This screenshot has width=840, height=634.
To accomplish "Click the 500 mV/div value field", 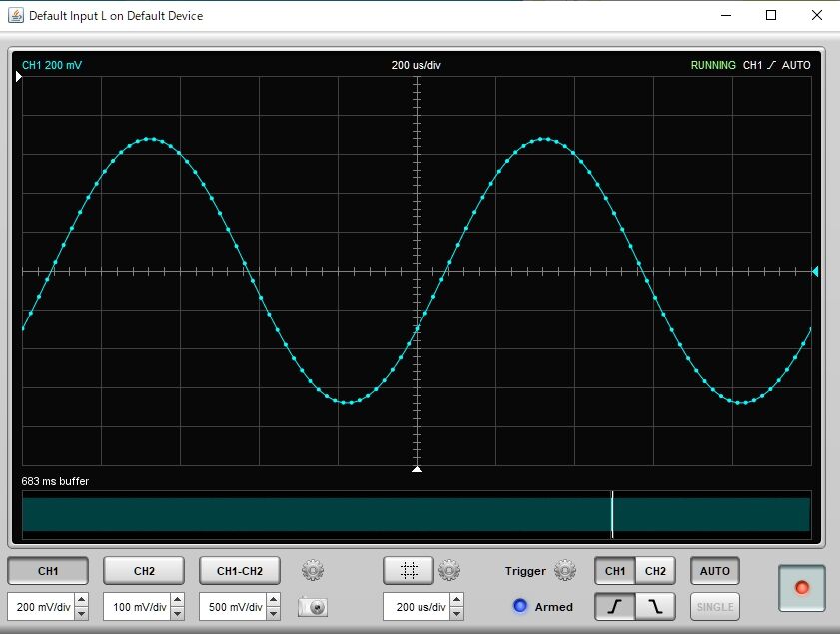I will 233,607.
